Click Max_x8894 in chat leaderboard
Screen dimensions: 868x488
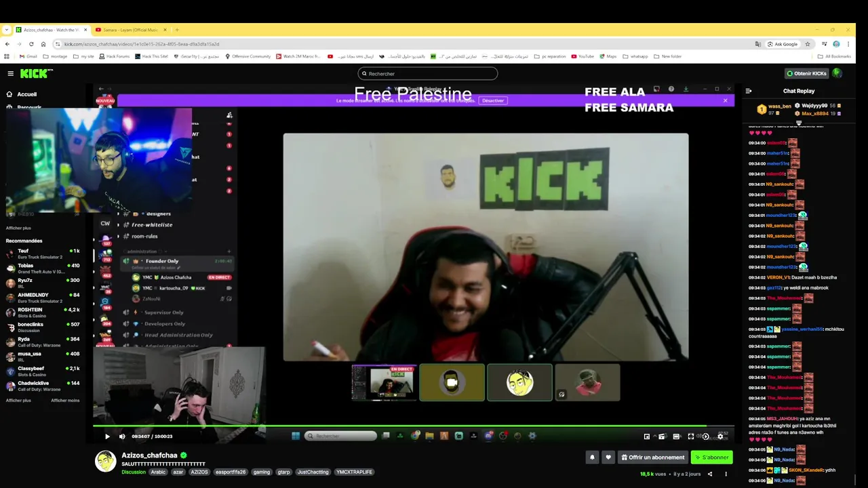click(815, 114)
